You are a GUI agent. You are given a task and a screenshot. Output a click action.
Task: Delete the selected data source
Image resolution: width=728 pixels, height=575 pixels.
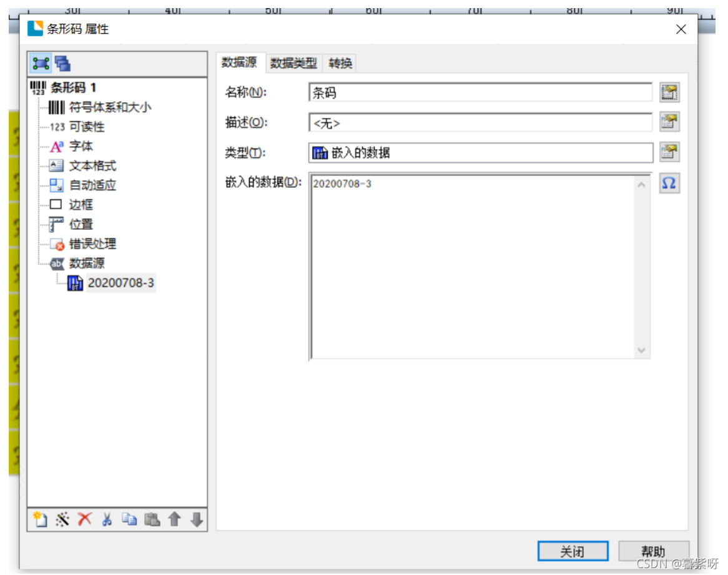84,519
